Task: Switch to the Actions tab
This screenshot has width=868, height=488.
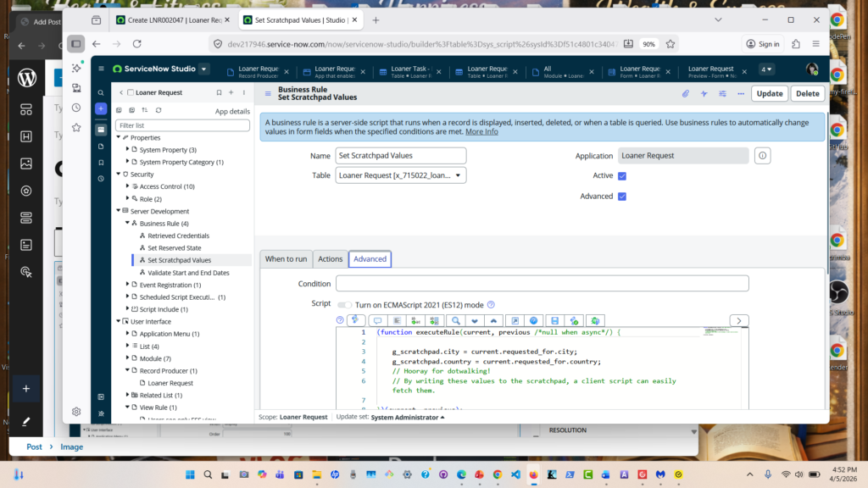Action: coord(330,259)
